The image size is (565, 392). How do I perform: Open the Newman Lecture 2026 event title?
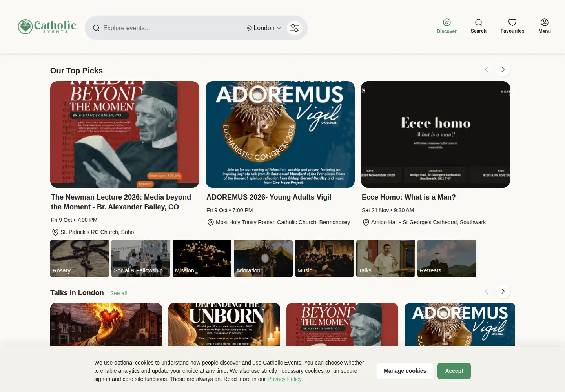tap(121, 202)
